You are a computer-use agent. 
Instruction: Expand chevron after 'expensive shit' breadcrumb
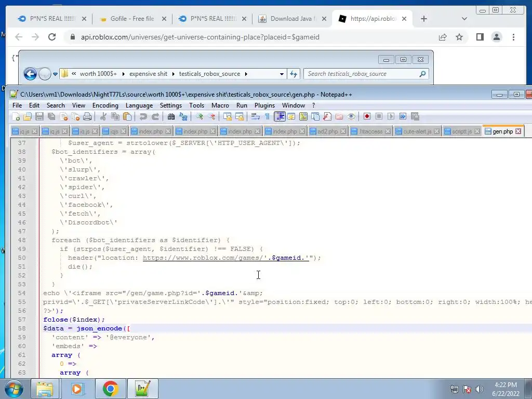click(x=173, y=74)
